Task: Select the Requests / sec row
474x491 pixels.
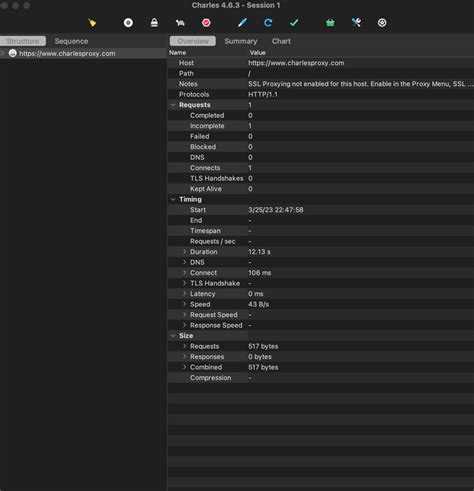Action: point(321,241)
